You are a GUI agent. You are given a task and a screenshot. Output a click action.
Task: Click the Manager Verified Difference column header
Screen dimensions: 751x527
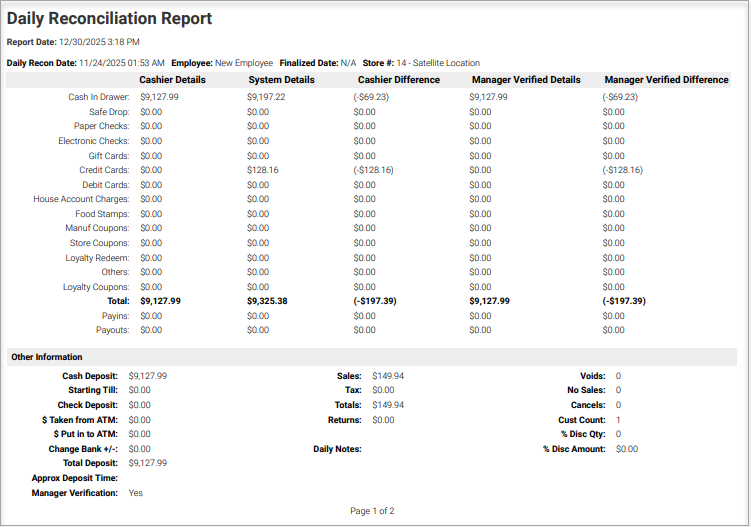click(x=666, y=80)
